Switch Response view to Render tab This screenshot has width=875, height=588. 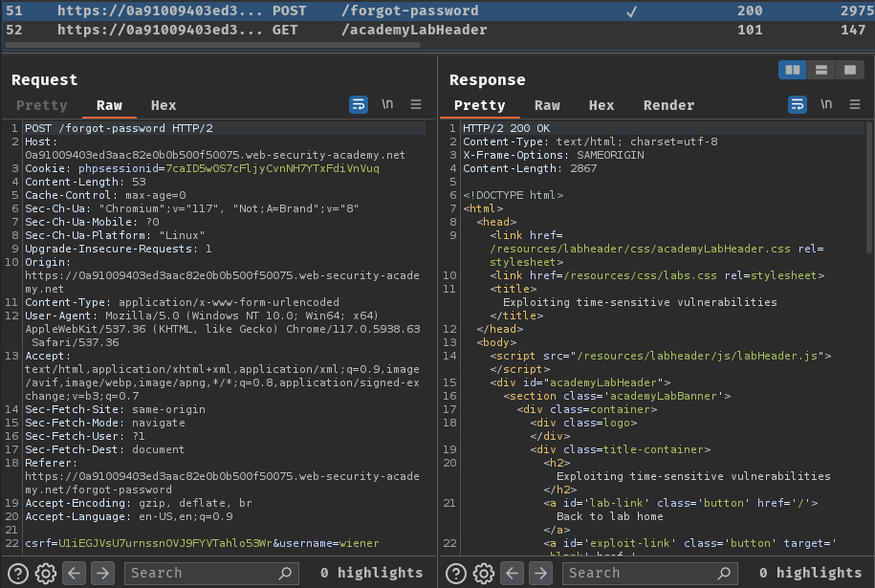click(x=669, y=105)
